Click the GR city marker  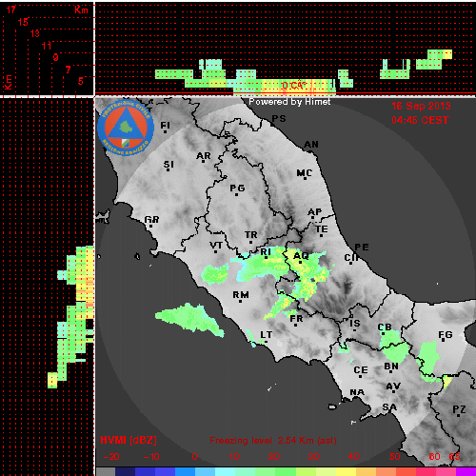[x=150, y=226]
